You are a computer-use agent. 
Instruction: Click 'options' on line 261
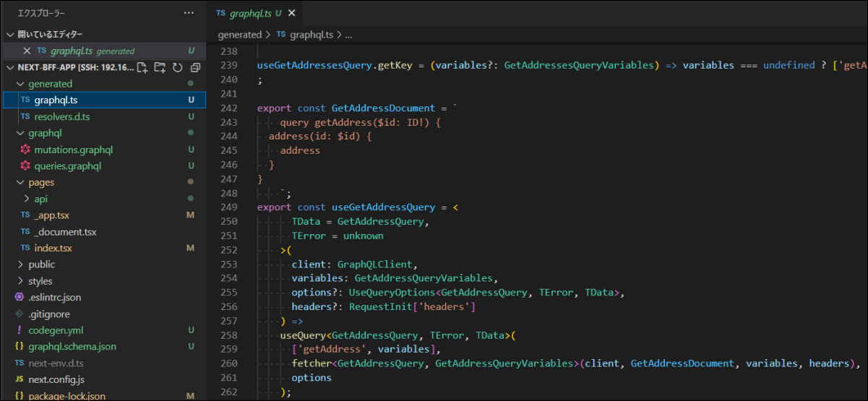[311, 378]
